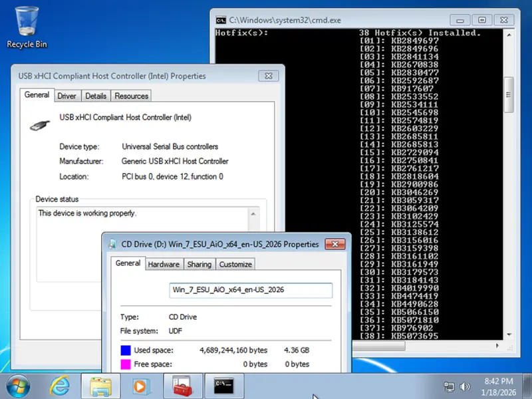Screen dimensions: 532x399
Task: Switch to the Details tab
Action: (96, 96)
